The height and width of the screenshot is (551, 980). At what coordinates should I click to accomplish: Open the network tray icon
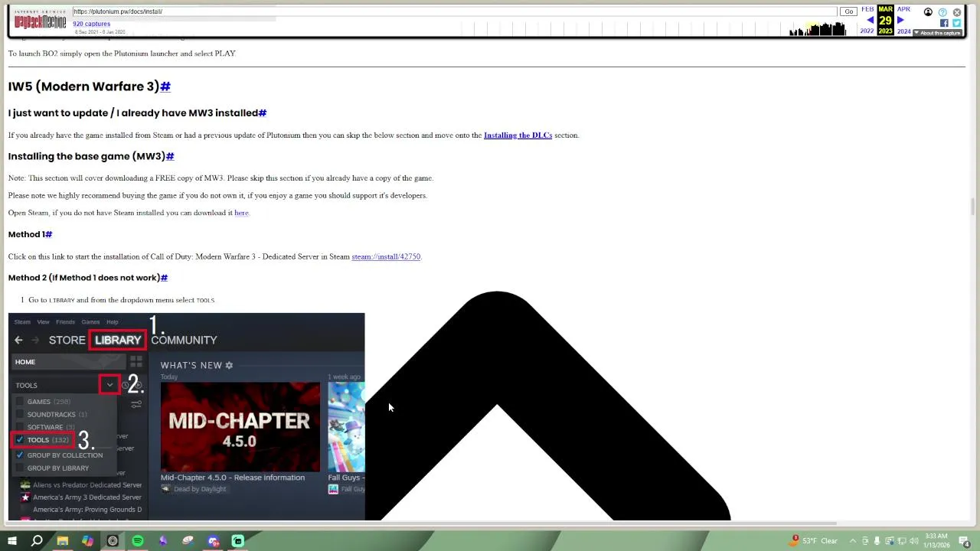click(902, 541)
